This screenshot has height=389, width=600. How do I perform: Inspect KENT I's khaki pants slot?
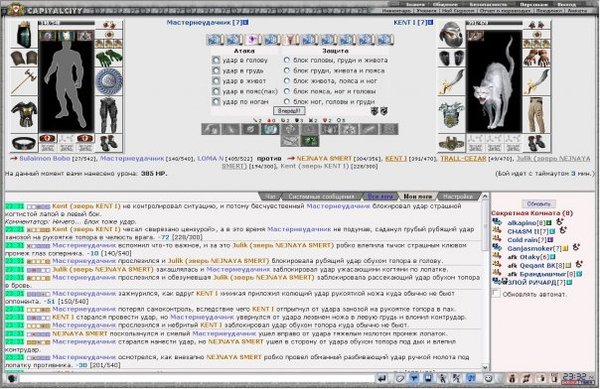coord(537,115)
